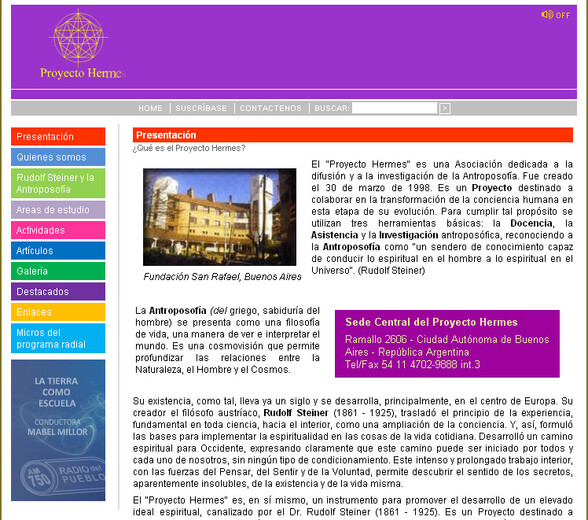
Task: Submit search with the arrow button
Action: pos(445,108)
